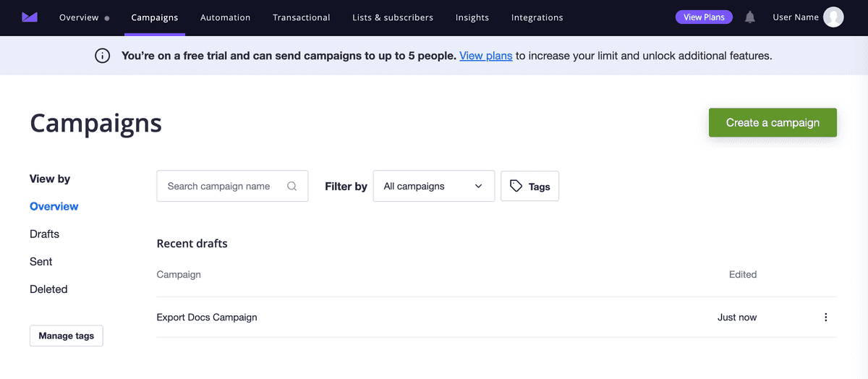Open Lists & subscribers tab

click(393, 17)
